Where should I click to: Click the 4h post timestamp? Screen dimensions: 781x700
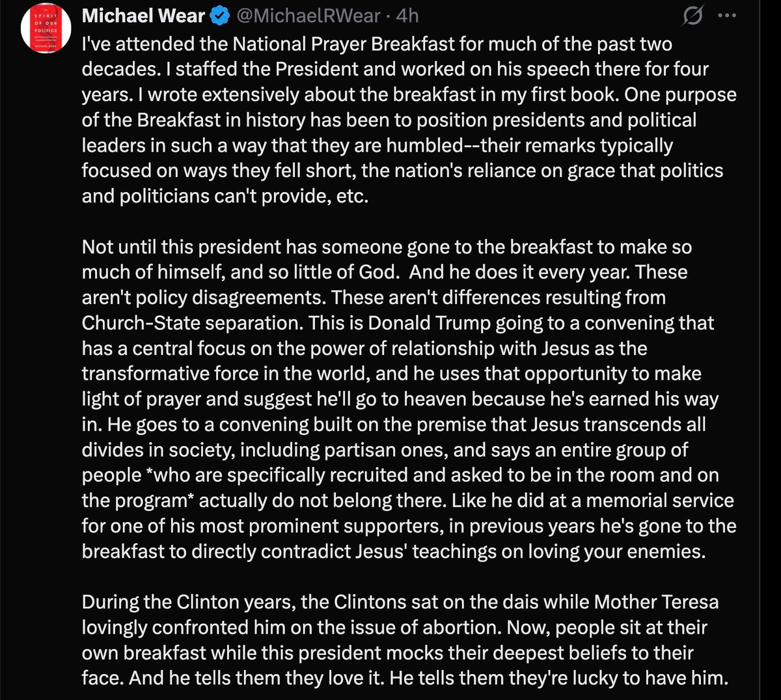click(x=407, y=16)
